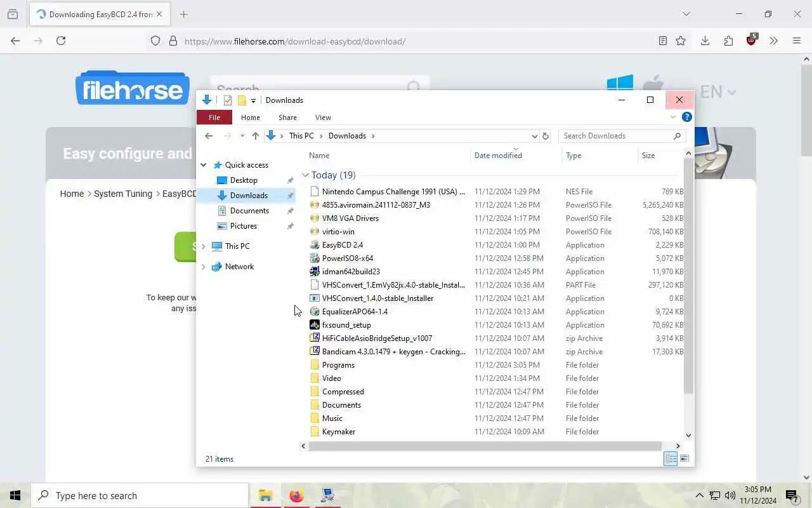Select the Bandicam 4.3.0.1479 zip archive icon
812x508 pixels.
(x=315, y=352)
